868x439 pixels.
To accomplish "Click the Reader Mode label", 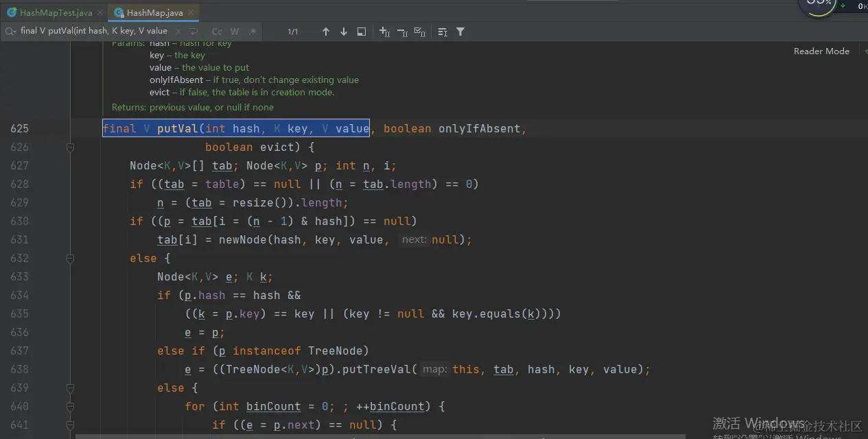I will pyautogui.click(x=821, y=51).
